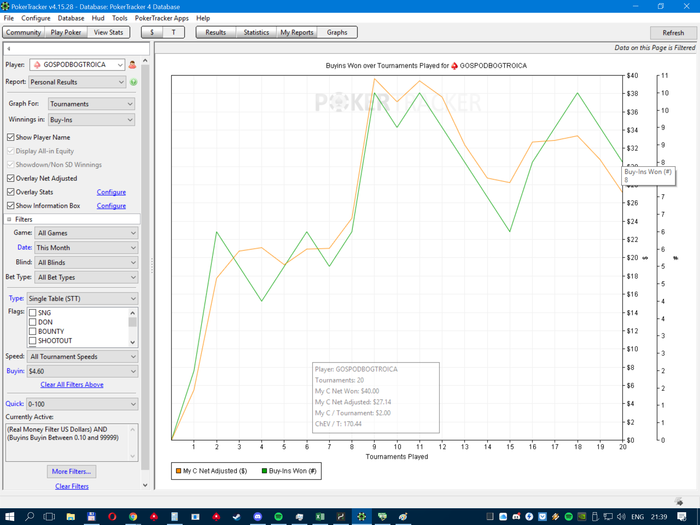Open the Discord app on the taskbar
This screenshot has height=525, width=700.
coord(258,517)
